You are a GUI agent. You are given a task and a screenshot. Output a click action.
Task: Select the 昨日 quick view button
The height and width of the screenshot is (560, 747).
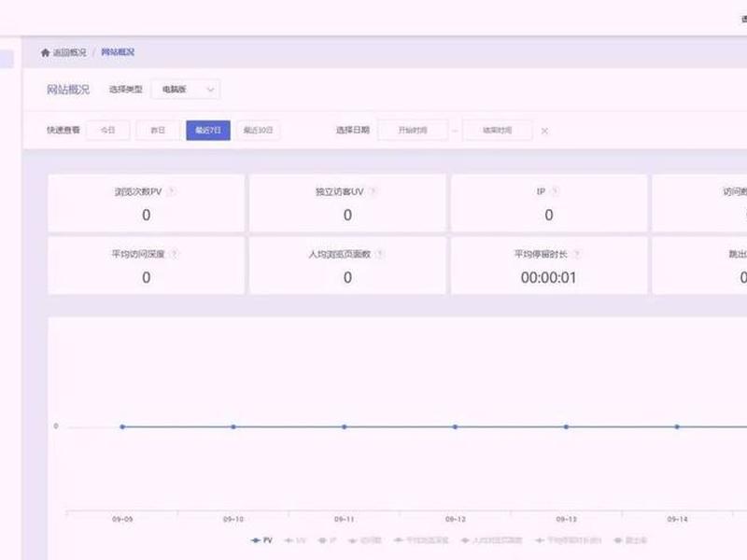158,130
